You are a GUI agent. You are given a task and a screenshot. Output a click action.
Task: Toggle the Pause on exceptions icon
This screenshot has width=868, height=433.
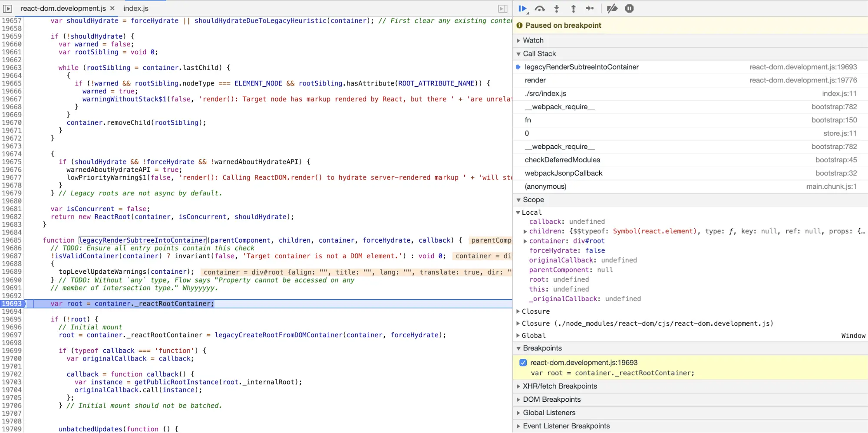click(x=629, y=8)
